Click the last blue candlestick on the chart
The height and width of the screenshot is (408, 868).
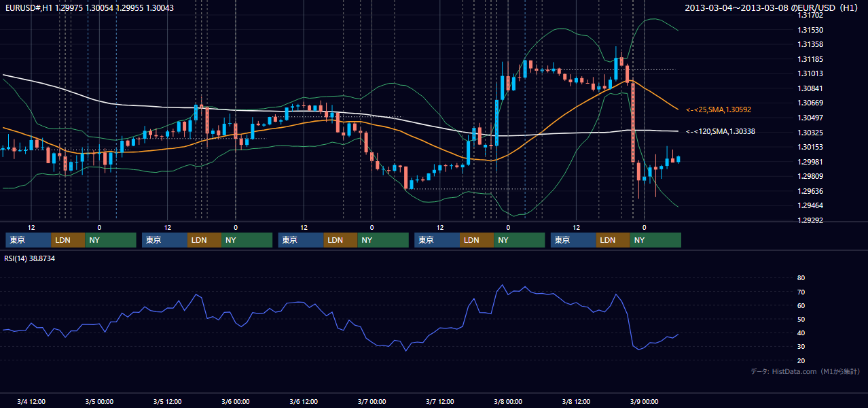[x=679, y=159]
